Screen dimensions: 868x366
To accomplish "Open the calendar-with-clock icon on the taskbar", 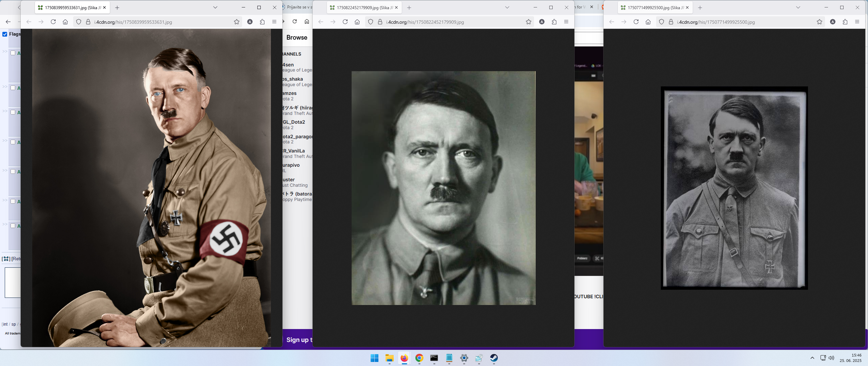I will tap(479, 358).
